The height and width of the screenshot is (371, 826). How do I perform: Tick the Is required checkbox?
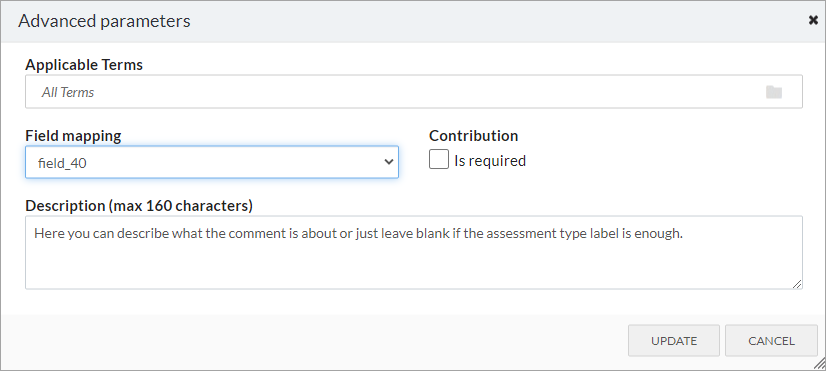point(439,159)
